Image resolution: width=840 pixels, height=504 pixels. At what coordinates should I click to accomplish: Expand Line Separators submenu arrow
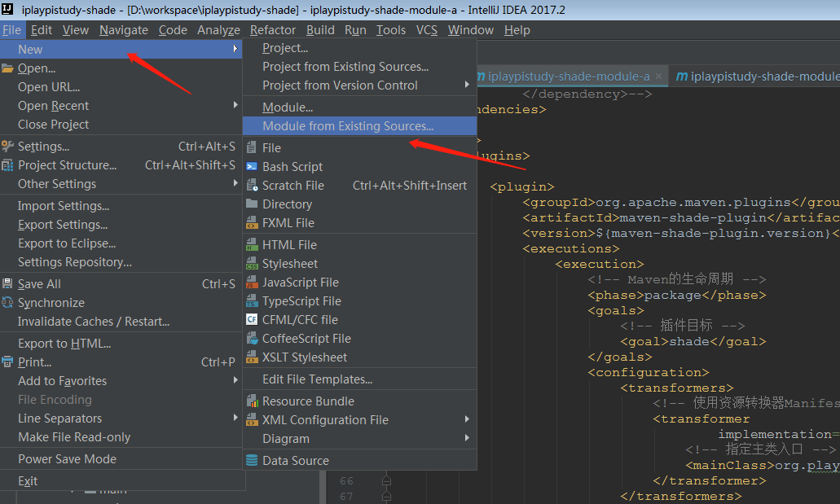(235, 418)
